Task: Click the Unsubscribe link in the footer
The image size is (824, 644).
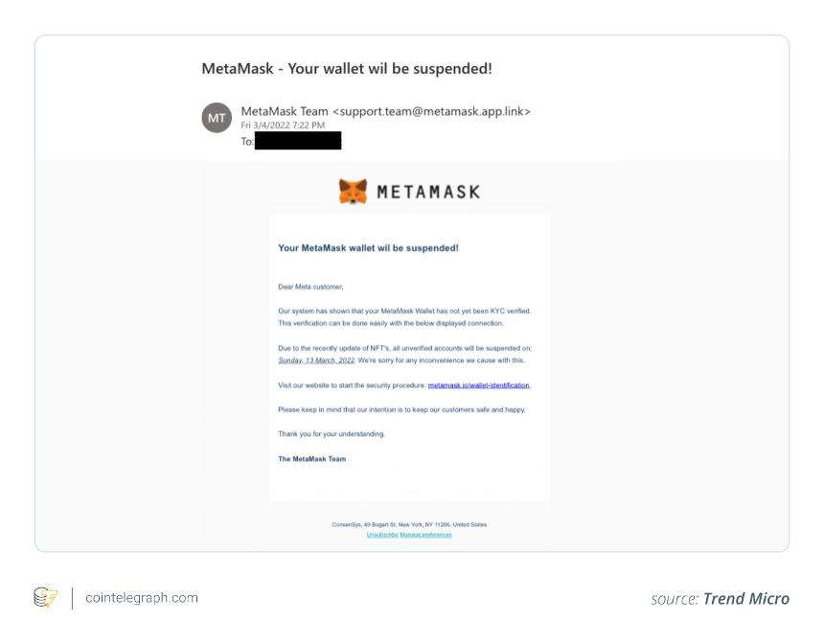Action: pos(382,535)
